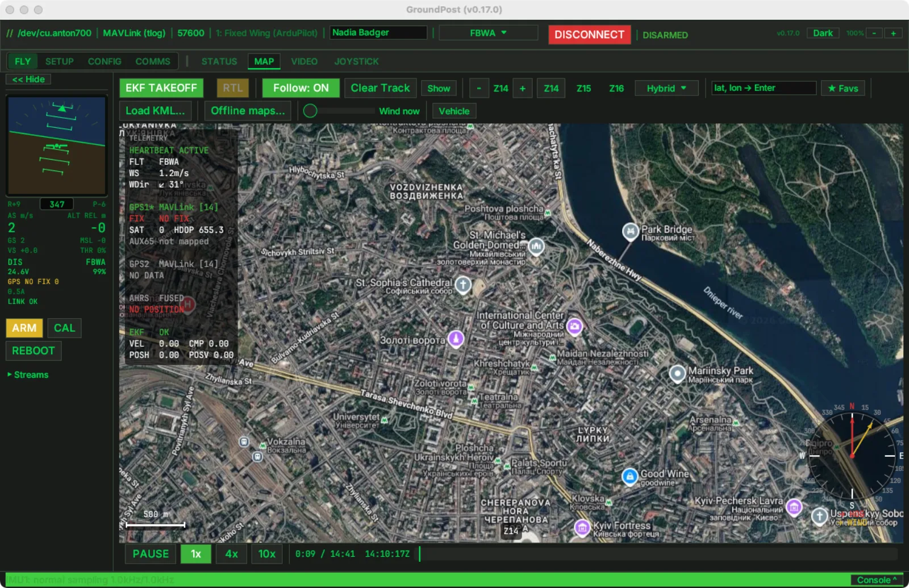Viewport: 909px width, 588px height.
Task: Click the map compass rose
Action: click(x=852, y=456)
